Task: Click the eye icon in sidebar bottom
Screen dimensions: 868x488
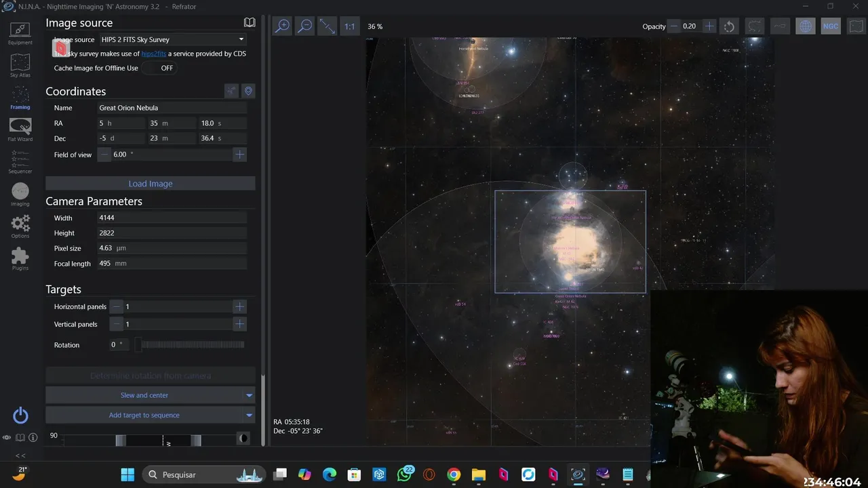Action: (6, 438)
